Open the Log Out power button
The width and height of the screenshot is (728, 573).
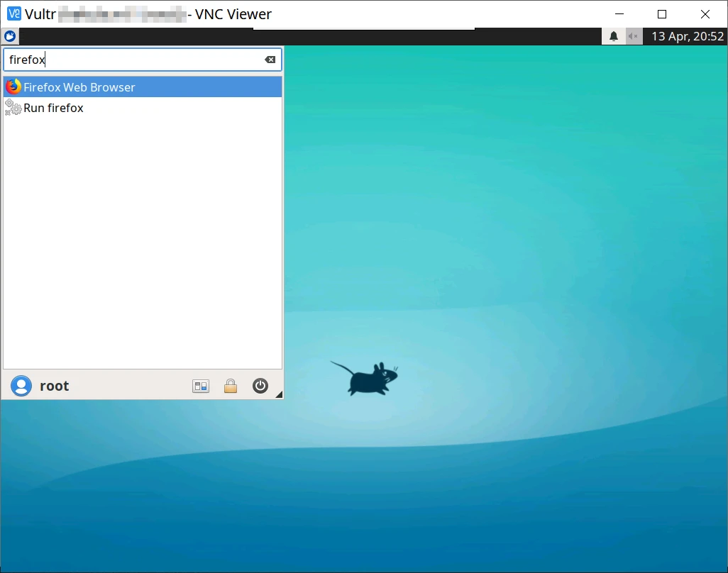click(260, 386)
